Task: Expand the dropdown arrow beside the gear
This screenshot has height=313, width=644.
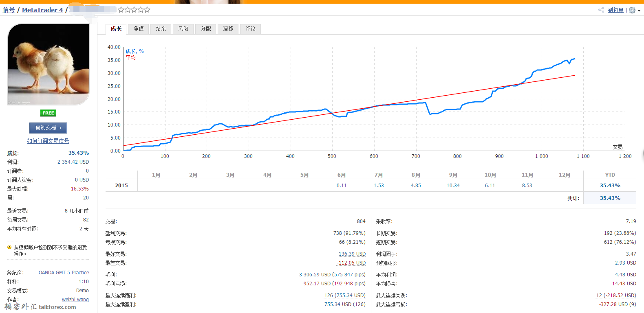Action: (x=639, y=11)
